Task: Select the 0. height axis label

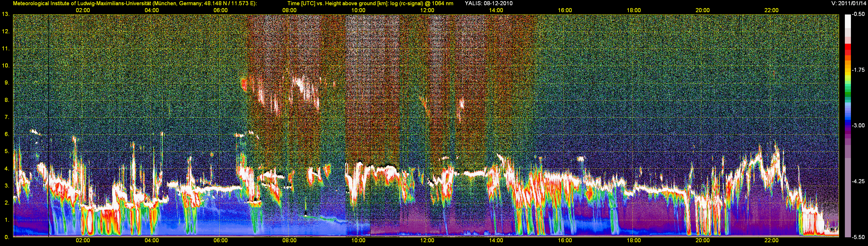Action: click(x=7, y=237)
